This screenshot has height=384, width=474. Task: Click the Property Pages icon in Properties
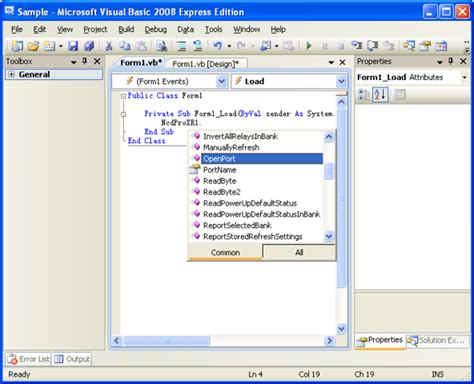click(x=400, y=95)
